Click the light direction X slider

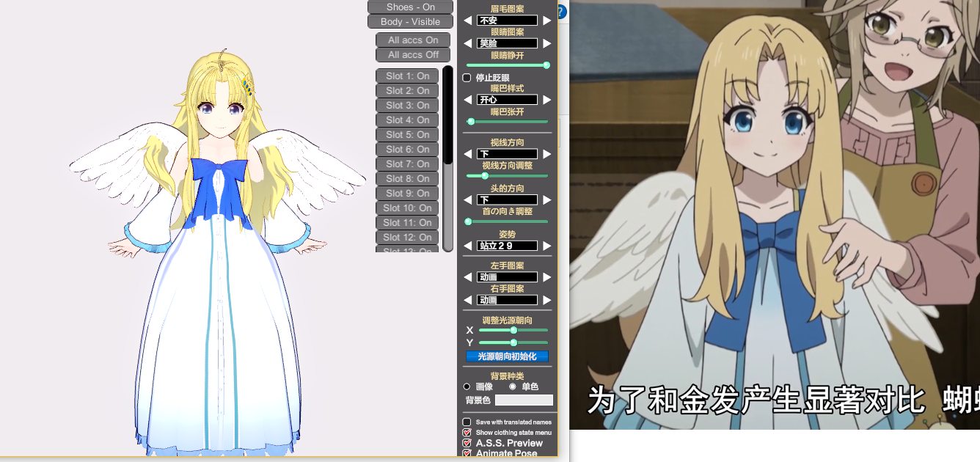pos(513,331)
